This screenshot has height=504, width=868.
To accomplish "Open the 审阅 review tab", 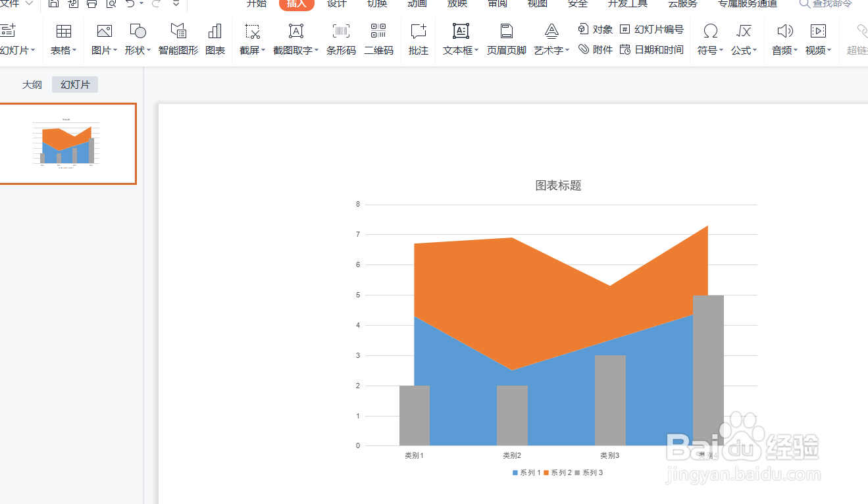I will 498,3.
